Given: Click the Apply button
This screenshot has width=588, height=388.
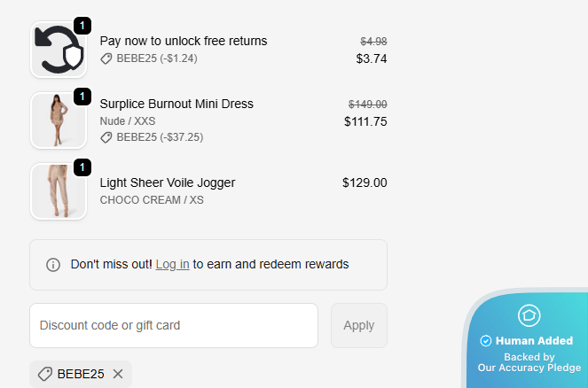Looking at the screenshot, I should pyautogui.click(x=359, y=325).
